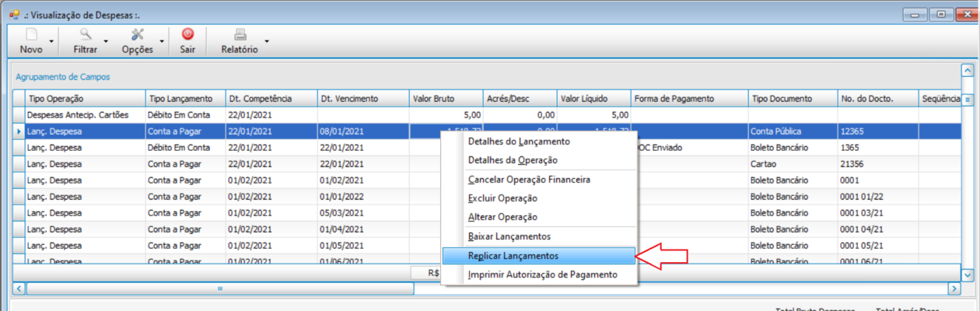980x311 pixels.
Task: Click the red Sair exit icon
Action: pyautogui.click(x=187, y=34)
